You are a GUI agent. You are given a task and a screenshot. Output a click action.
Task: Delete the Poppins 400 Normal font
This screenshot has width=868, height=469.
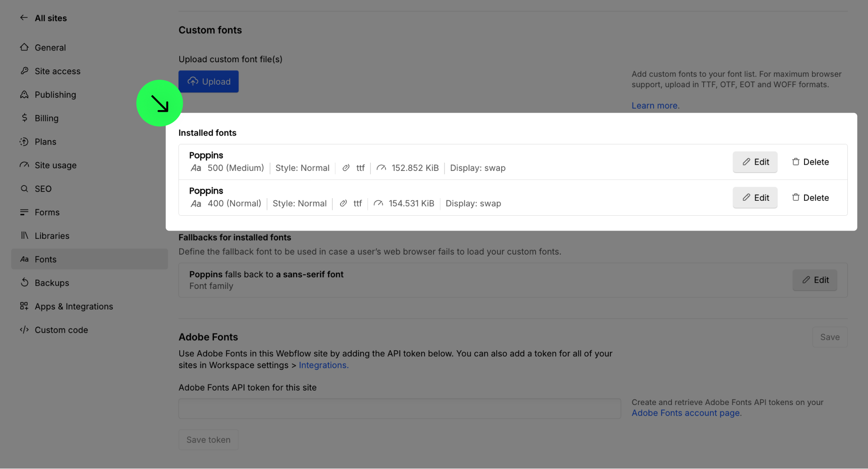pyautogui.click(x=810, y=198)
